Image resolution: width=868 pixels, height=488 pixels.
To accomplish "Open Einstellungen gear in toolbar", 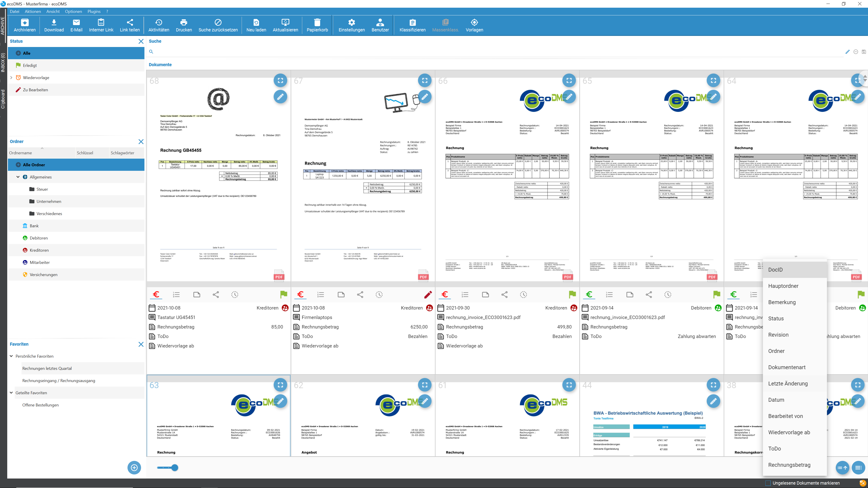I will point(351,25).
